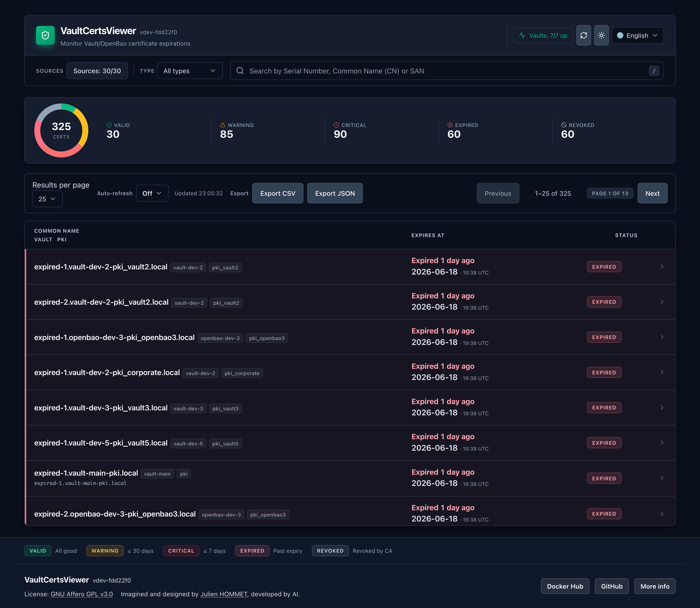Click the Critical alert icon in stats

[x=336, y=125]
